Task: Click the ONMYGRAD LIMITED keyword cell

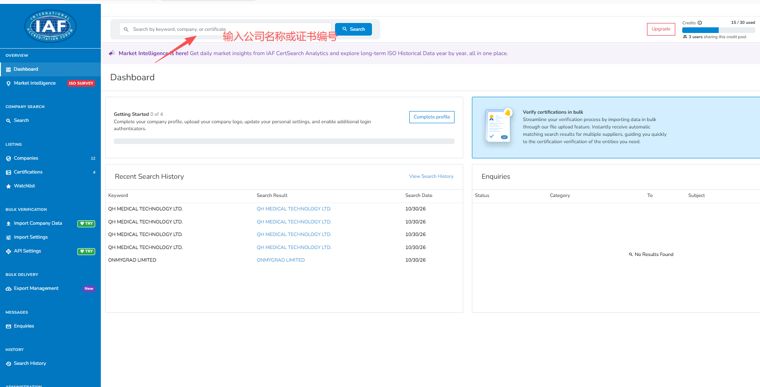Action: click(132, 260)
